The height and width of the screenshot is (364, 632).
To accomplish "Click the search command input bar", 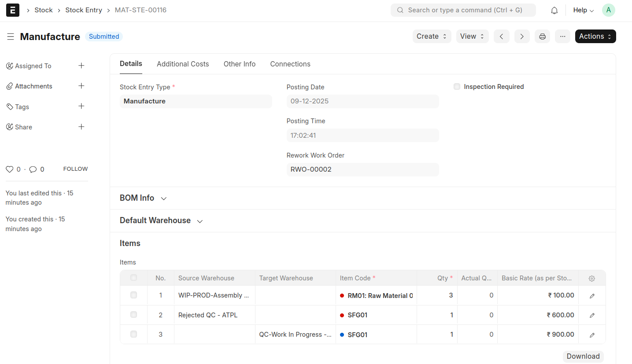I will [x=463, y=10].
